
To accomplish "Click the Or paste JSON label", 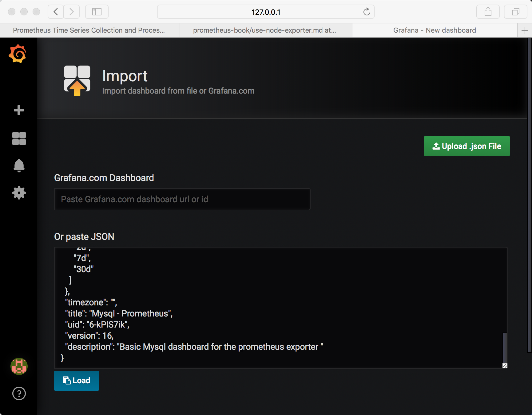I will [84, 236].
